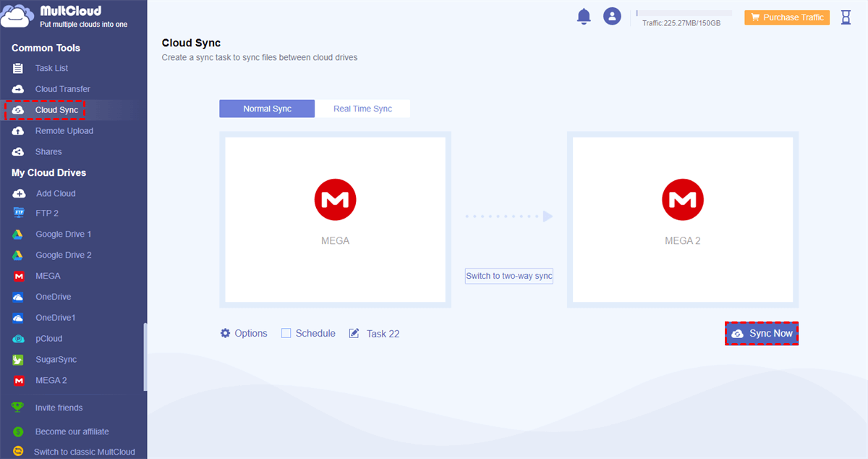
Task: Click Invite friends link
Action: point(59,408)
